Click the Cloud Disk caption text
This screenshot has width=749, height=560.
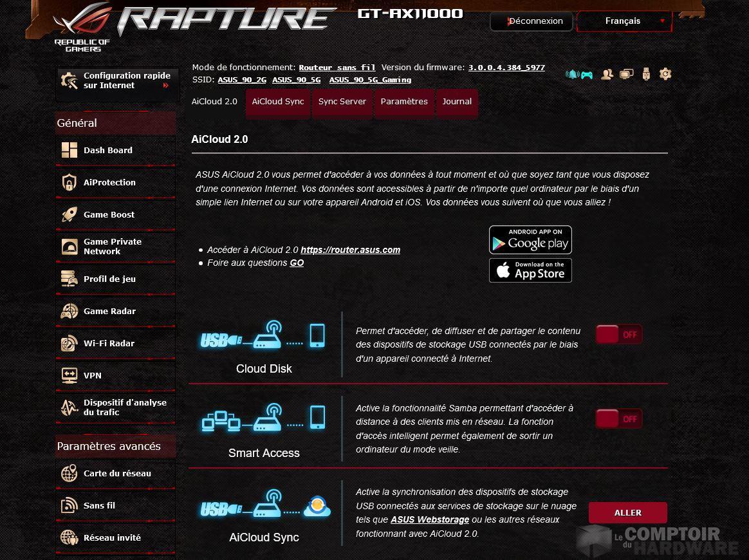(264, 368)
